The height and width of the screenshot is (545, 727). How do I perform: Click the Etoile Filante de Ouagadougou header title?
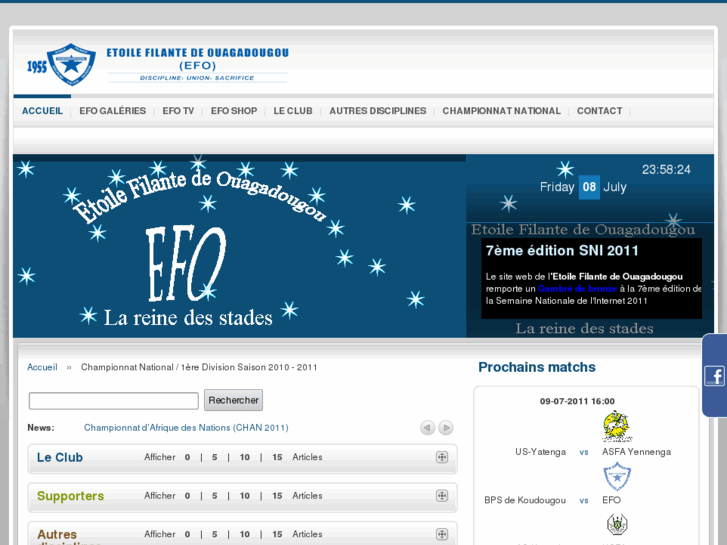click(198, 53)
